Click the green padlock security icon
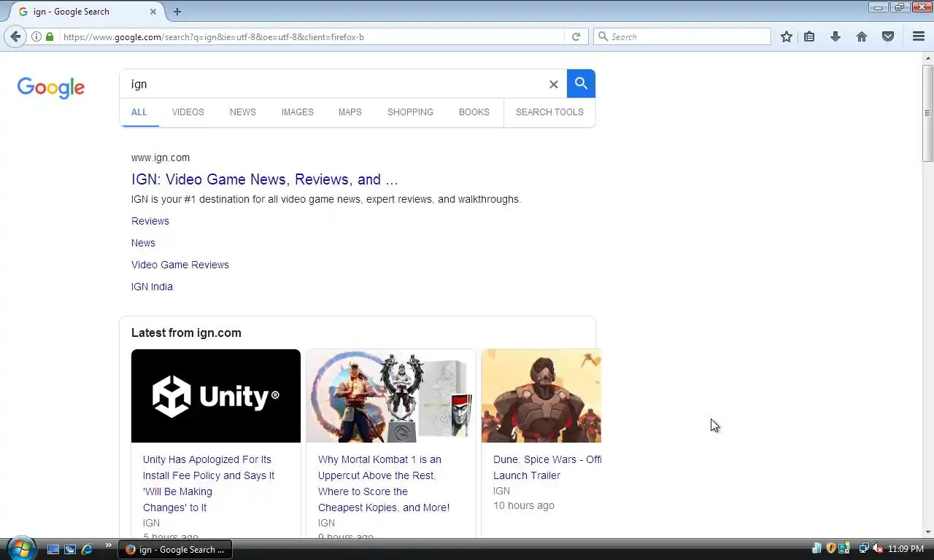This screenshot has width=934, height=560. 50,36
